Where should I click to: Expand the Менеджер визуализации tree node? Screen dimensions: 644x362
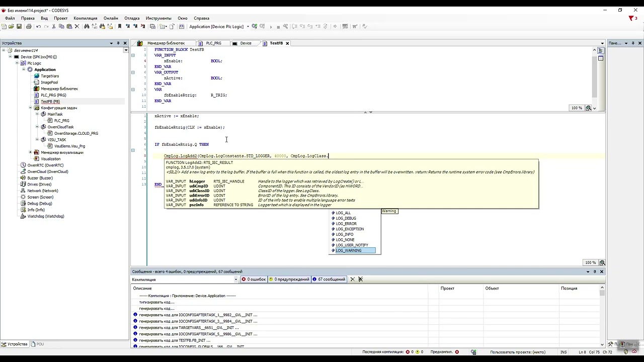[30, 152]
